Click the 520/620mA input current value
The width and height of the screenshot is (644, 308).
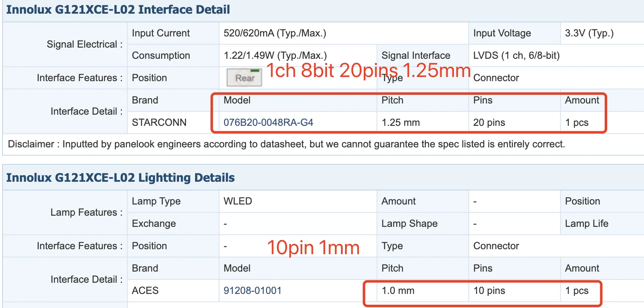pos(275,33)
